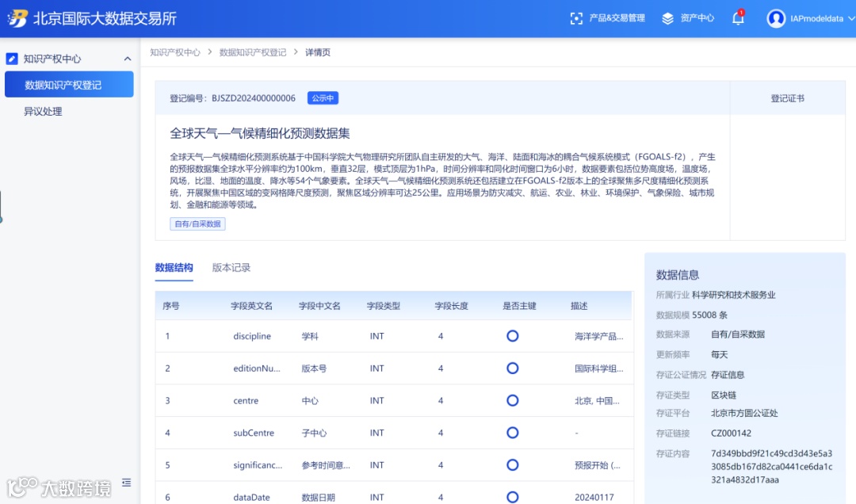
Task: Click the editionNu... field name cell
Action: [257, 368]
